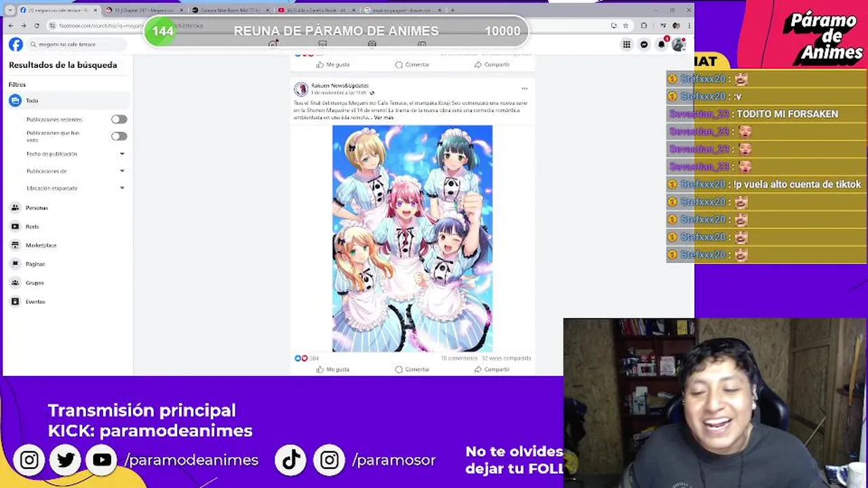Click the magnifier icon in Facebook search
This screenshot has height=488, width=868.
(33, 44)
